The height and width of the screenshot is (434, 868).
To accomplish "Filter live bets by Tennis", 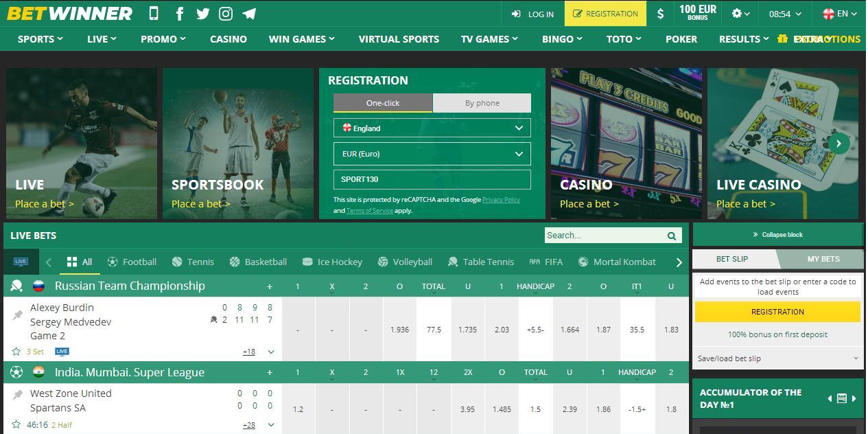I will [193, 262].
